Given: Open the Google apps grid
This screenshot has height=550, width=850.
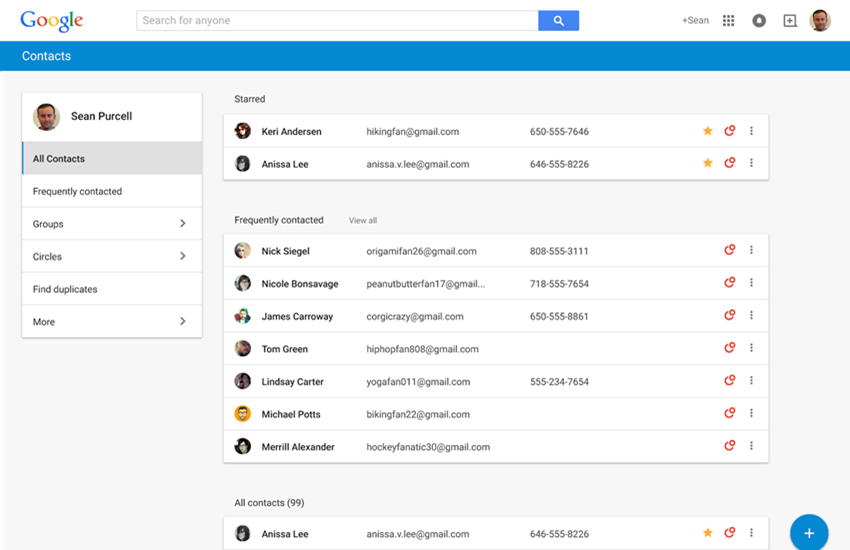Looking at the screenshot, I should tap(728, 20).
